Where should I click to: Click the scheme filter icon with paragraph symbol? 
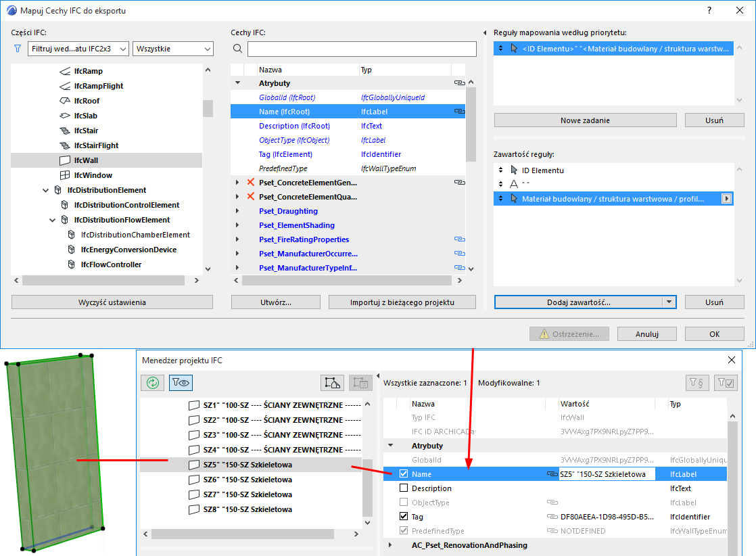coord(696,383)
